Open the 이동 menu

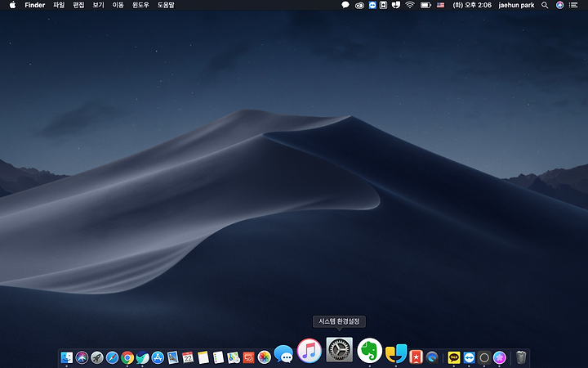coord(118,5)
